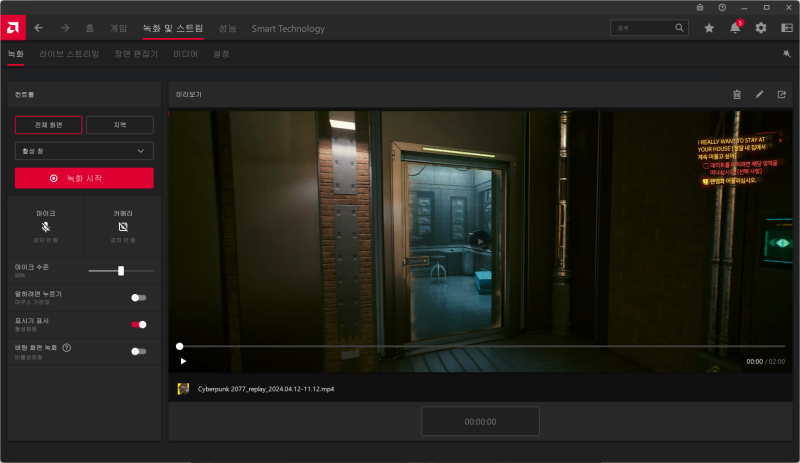The height and width of the screenshot is (463, 800).
Task: Switch to 녹화 sub-tab
Action: tap(16, 54)
